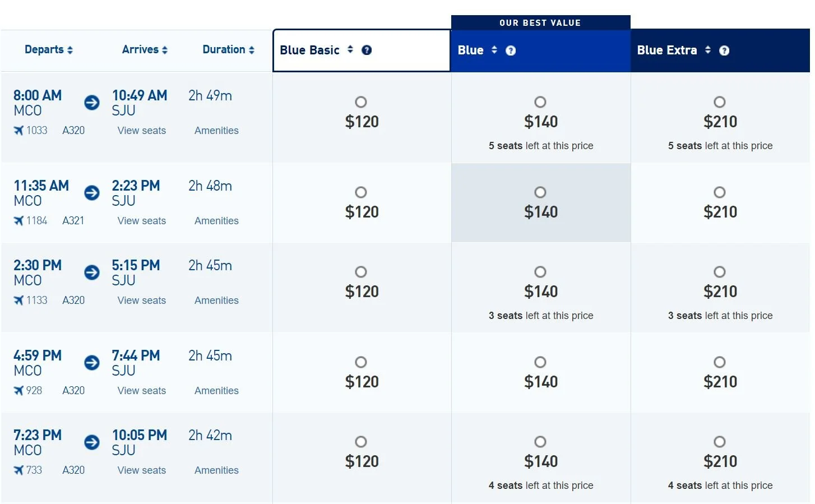The image size is (815, 504).
Task: Open View seats for flight 1033
Action: point(142,131)
